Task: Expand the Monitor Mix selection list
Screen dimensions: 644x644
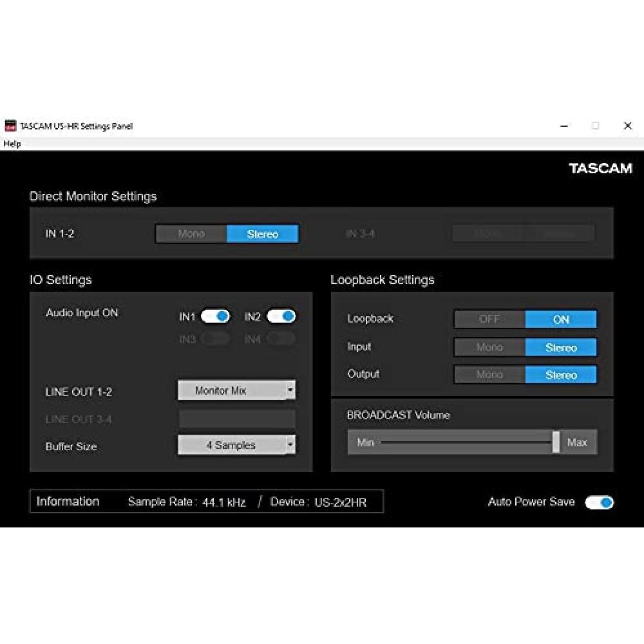Action: [291, 390]
